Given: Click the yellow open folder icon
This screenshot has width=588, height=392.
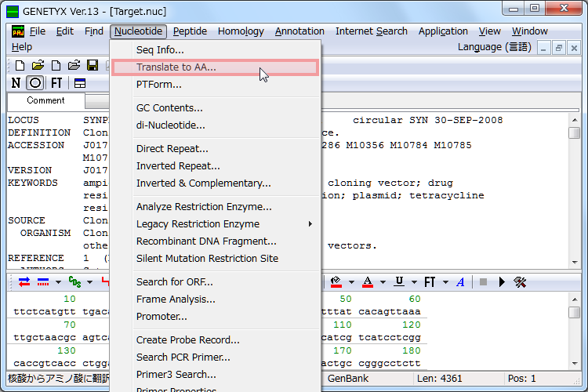Looking at the screenshot, I should click(x=38, y=65).
